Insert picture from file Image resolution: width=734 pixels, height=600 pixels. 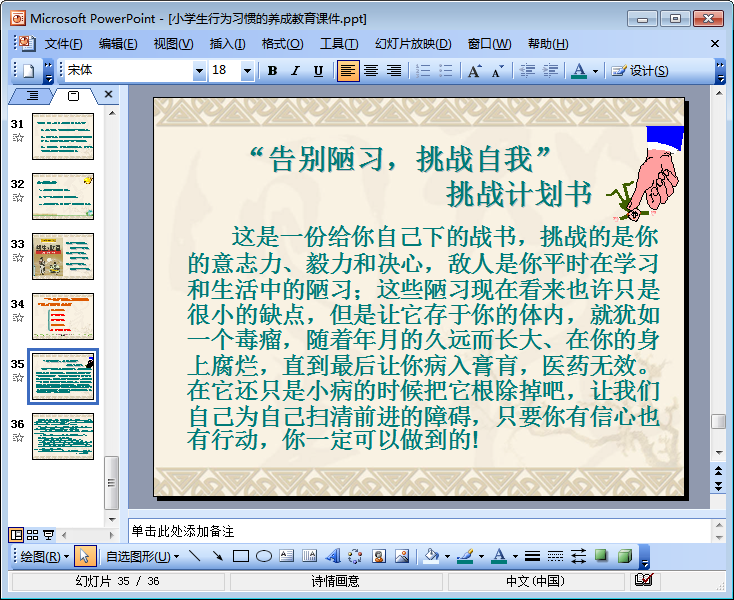coord(402,556)
